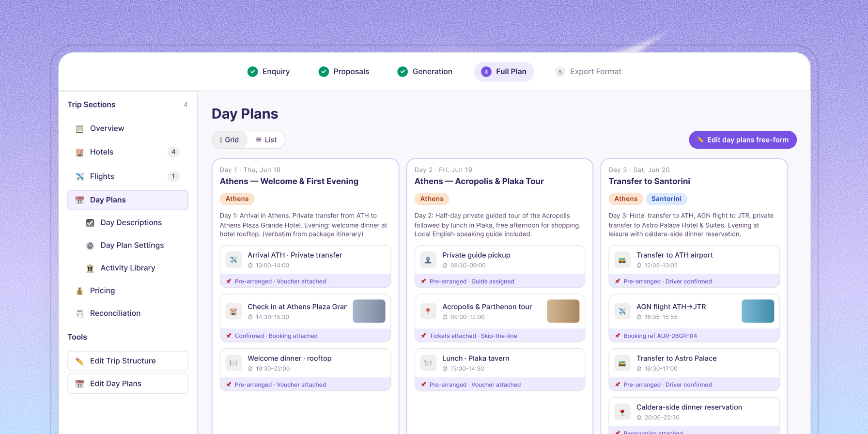Click Edit day plans free-form button
The height and width of the screenshot is (434, 868).
point(743,140)
